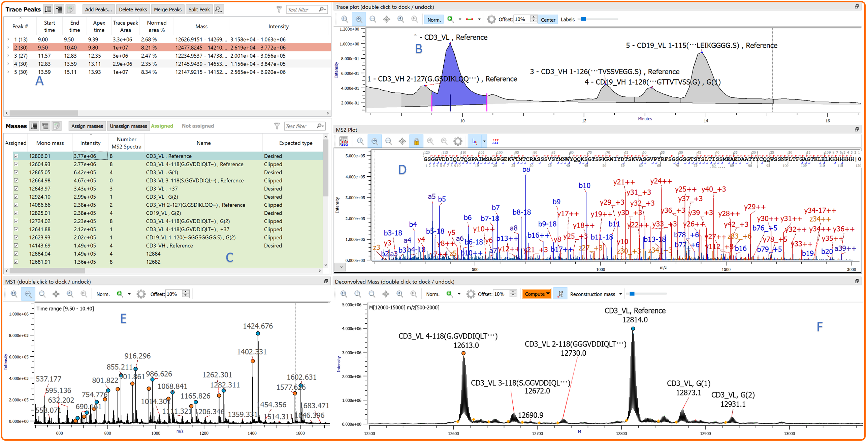Screen dimensions: 868x443
Task: Click the Trace Peaks export table icon
Action: [x=70, y=9]
